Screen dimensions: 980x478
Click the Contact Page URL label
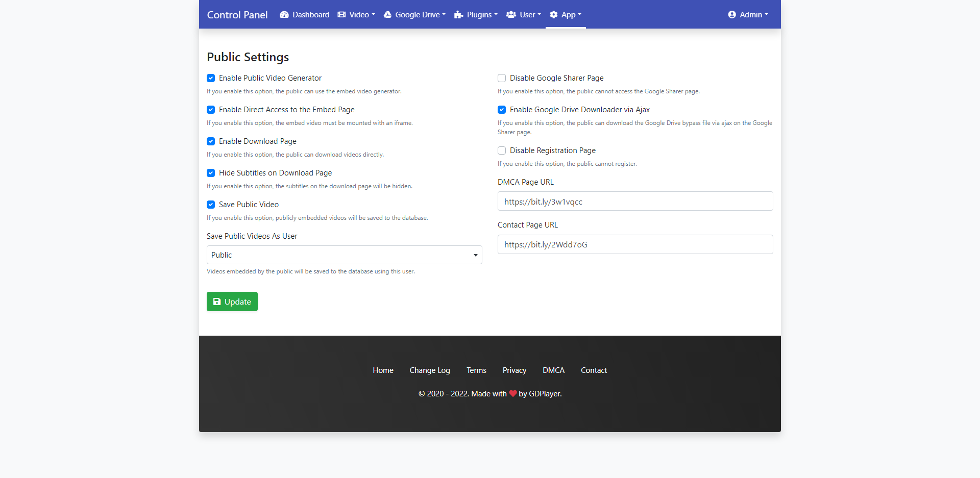pos(528,225)
